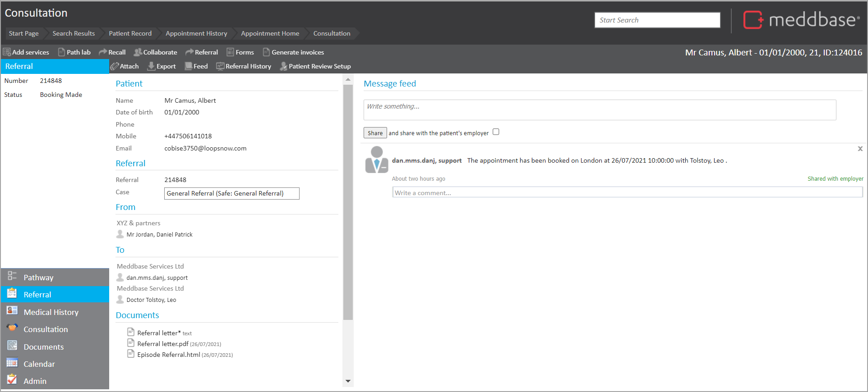The width and height of the screenshot is (868, 392).
Task: Enable share with patient's employer checkbox
Action: pos(496,132)
